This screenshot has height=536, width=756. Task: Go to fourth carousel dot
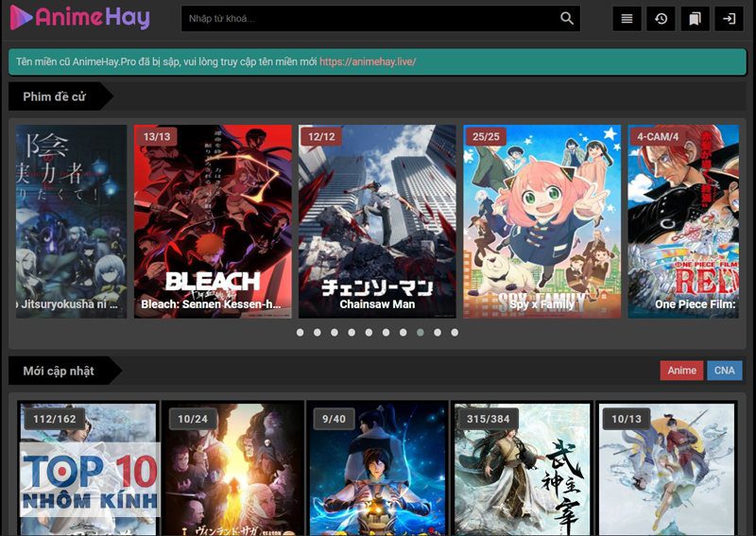click(x=352, y=333)
